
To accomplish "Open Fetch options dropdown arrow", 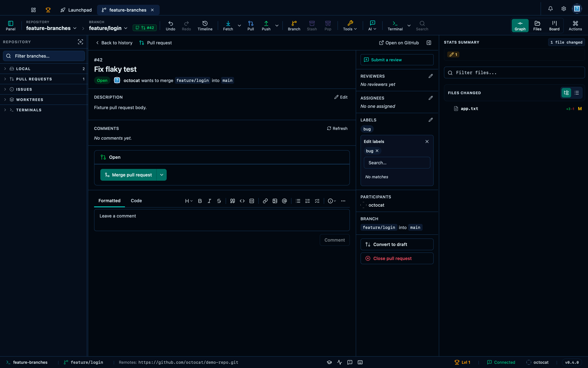I will coord(239,26).
